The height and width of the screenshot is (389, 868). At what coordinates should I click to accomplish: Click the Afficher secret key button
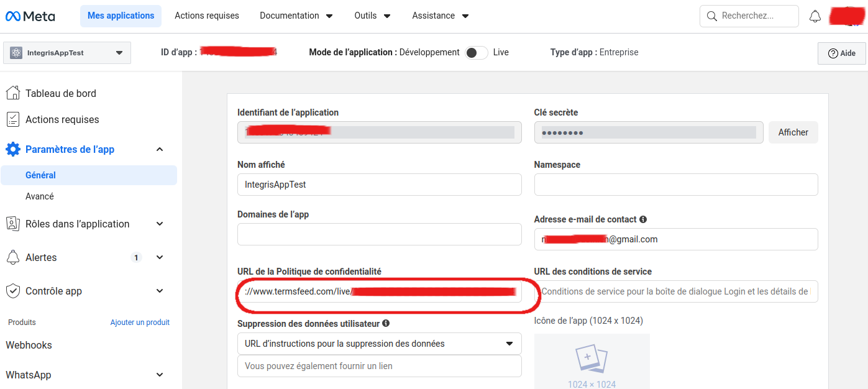[x=793, y=132]
